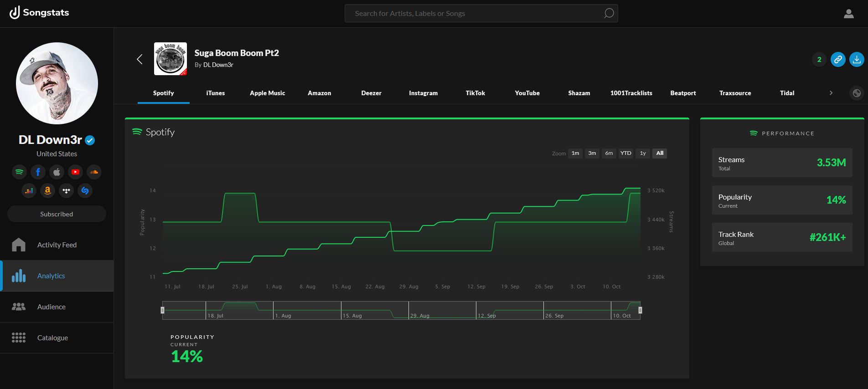Open DL Down3r's Facebook profile icon
The width and height of the screenshot is (868, 389).
[x=38, y=172]
